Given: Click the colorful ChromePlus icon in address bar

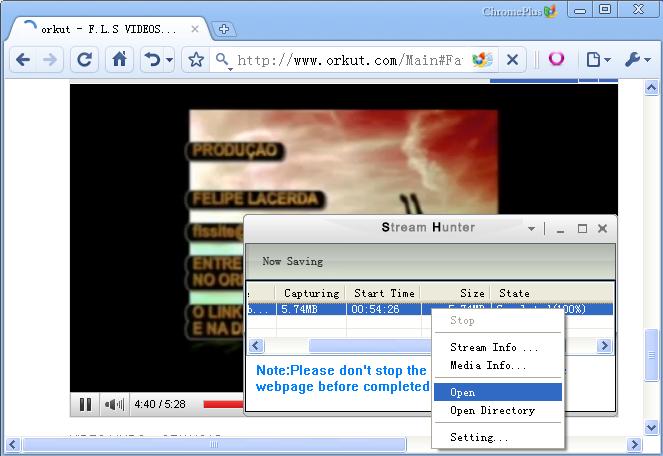Looking at the screenshot, I should coord(482,60).
